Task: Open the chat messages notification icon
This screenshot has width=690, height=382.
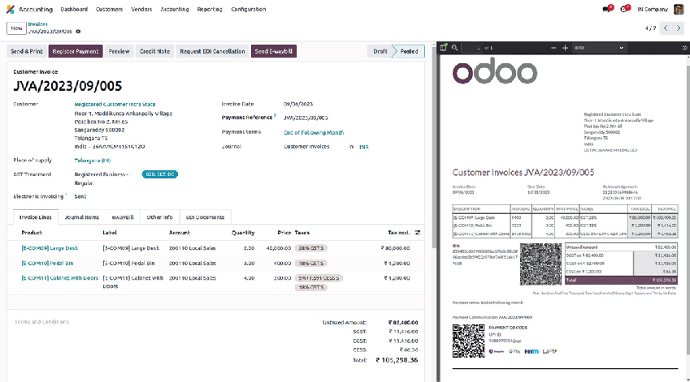Action: (608, 9)
